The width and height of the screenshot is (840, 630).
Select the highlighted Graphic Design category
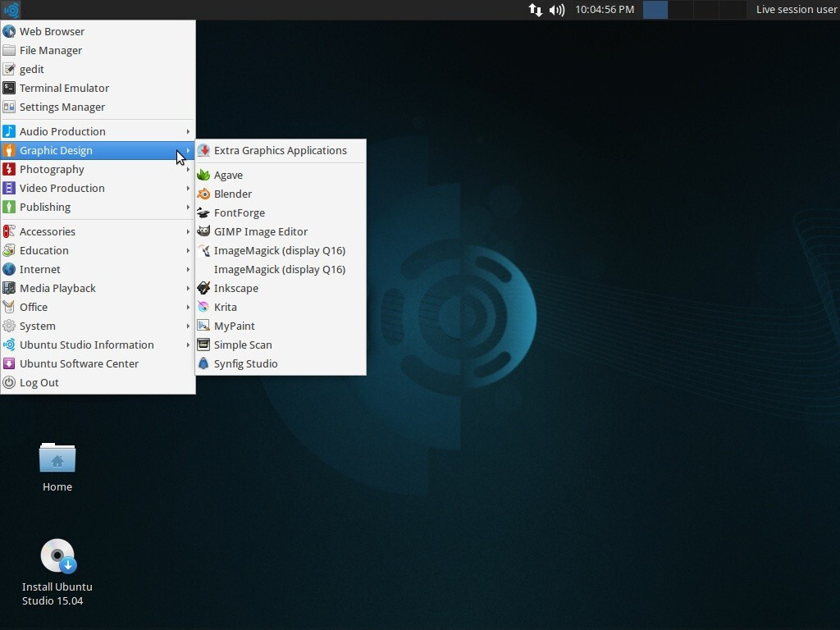coord(98,151)
